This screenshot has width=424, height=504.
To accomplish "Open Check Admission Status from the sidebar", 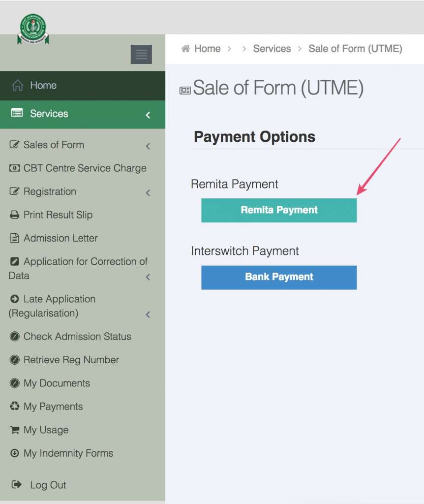I will (77, 336).
